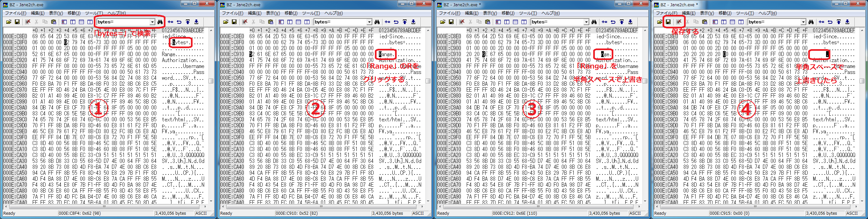Expand the 'bytes=' dropdown arrow in the fourth window

tap(803, 22)
